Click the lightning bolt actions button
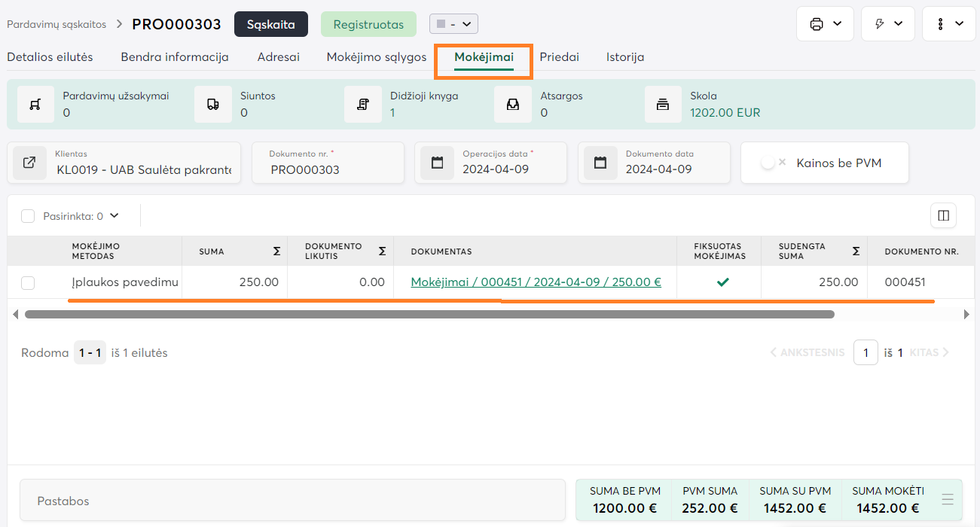This screenshot has height=527, width=980. 887,24
